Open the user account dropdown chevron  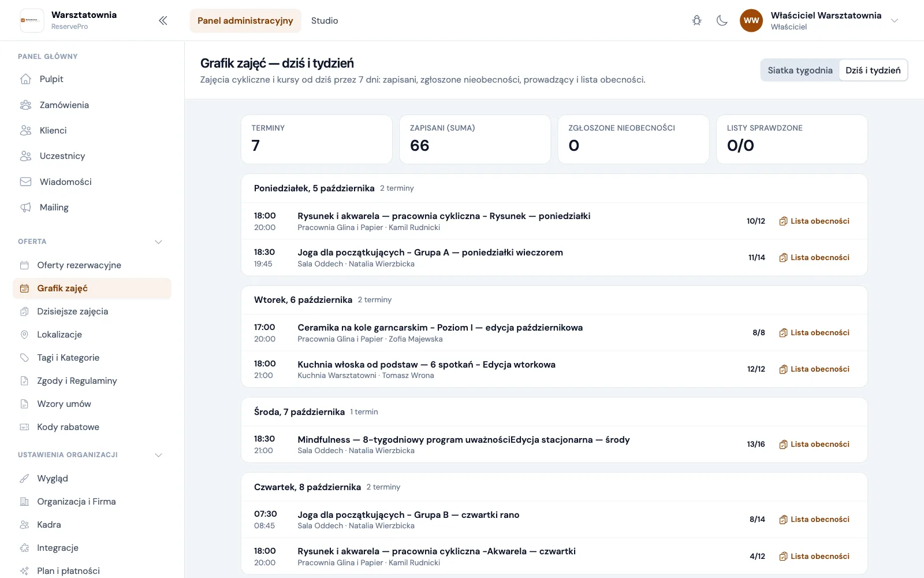(x=895, y=21)
